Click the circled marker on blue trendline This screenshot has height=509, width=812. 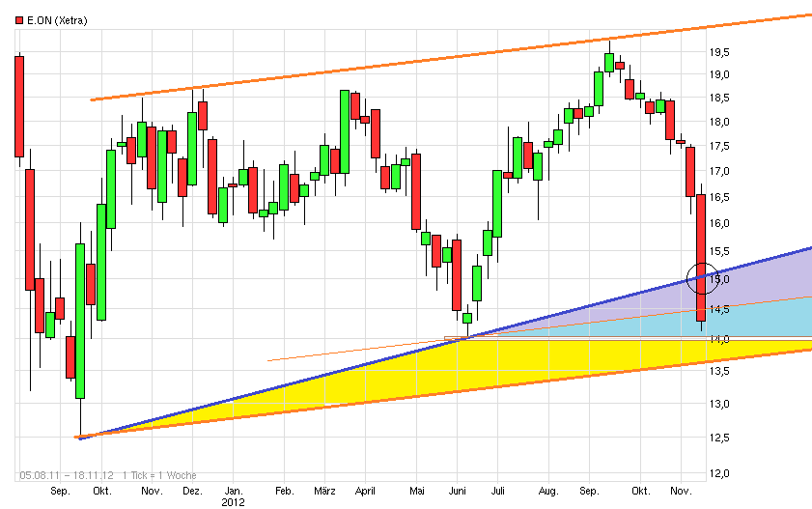pos(702,278)
